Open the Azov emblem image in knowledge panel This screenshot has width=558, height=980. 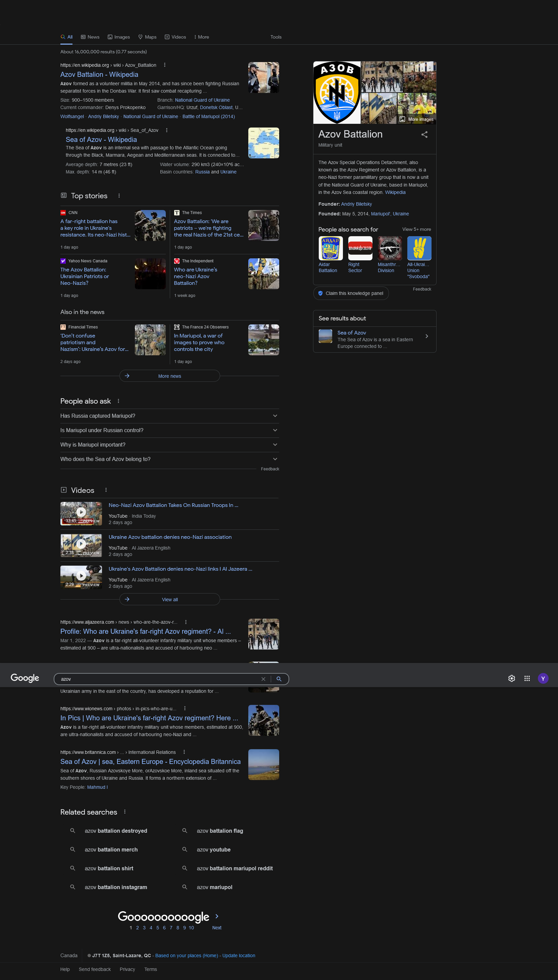click(337, 92)
